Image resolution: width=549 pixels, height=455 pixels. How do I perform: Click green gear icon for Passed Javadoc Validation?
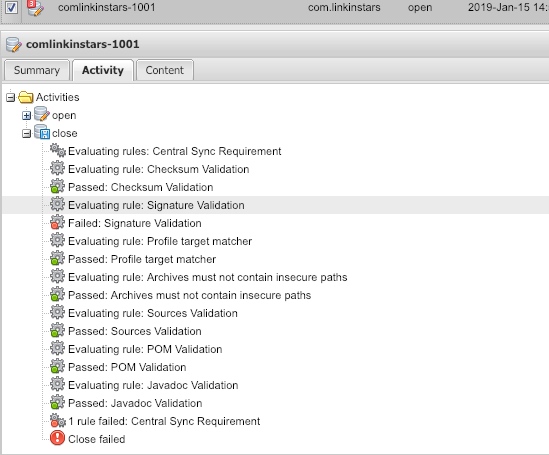(57, 402)
